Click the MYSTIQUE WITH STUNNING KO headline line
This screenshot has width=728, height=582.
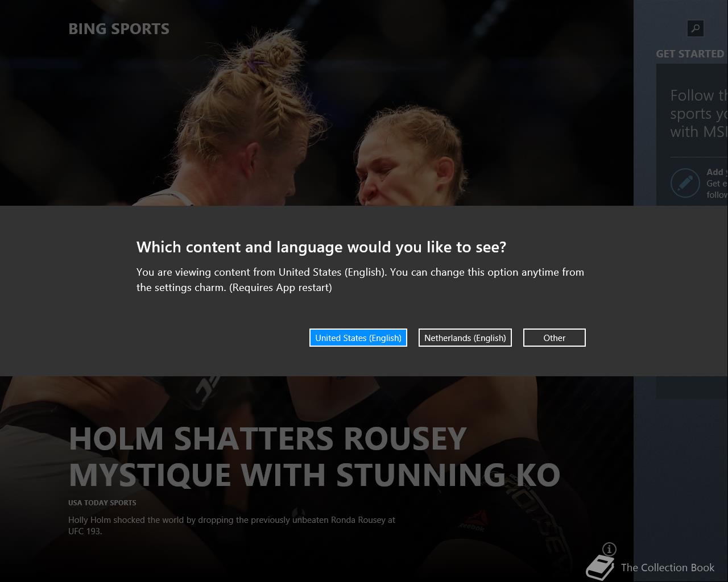click(x=315, y=475)
